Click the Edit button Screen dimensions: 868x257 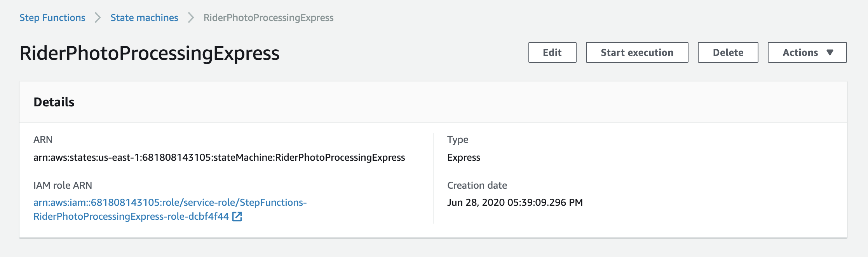552,52
